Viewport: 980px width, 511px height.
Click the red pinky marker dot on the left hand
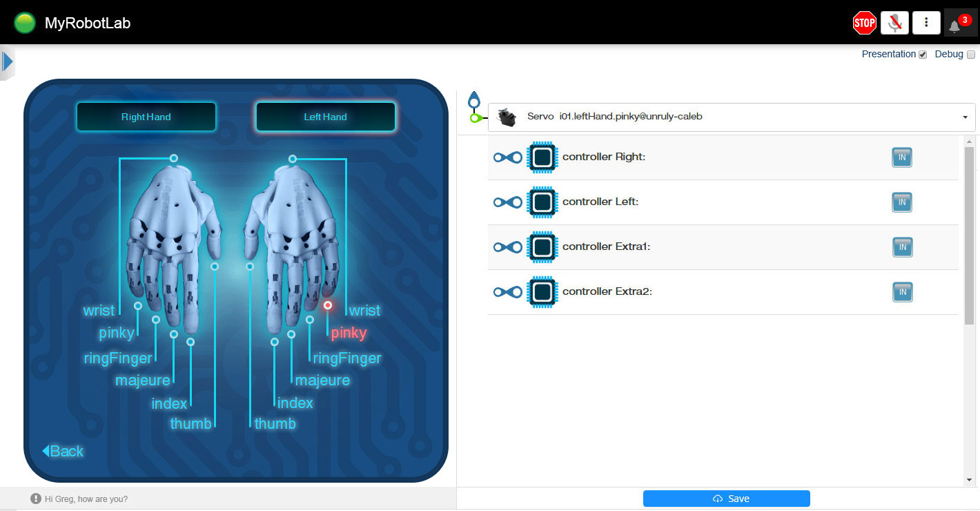[328, 305]
